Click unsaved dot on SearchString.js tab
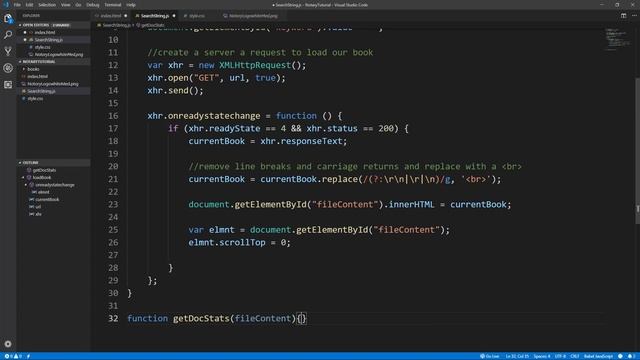The image size is (640, 360). [x=174, y=16]
